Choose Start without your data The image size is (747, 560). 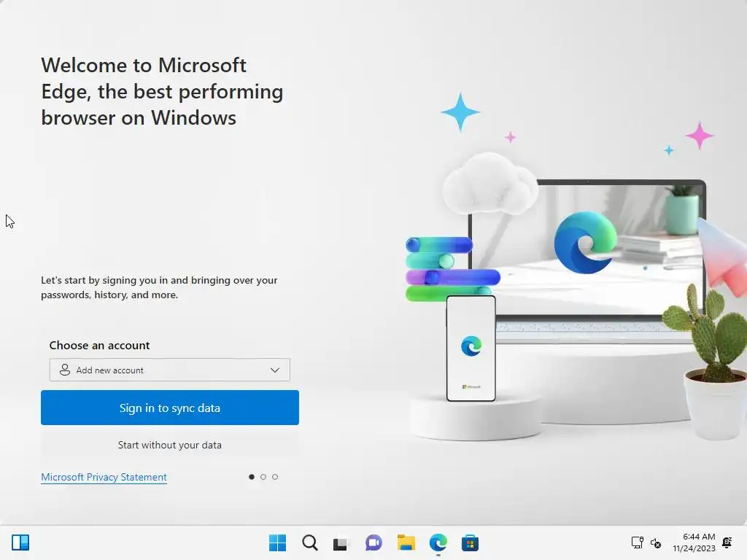(x=169, y=445)
